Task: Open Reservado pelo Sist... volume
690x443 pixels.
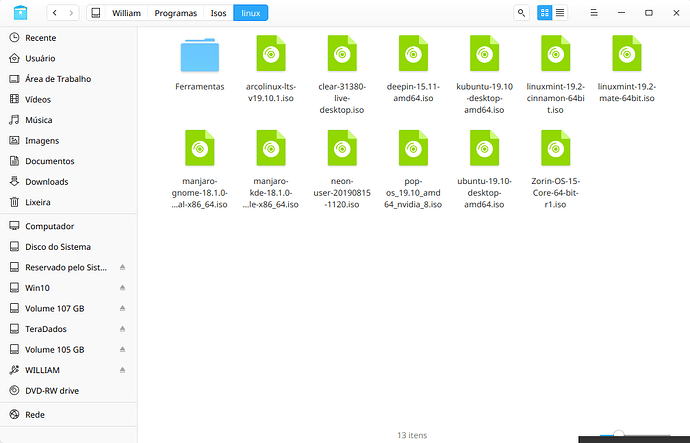Action: [69, 267]
